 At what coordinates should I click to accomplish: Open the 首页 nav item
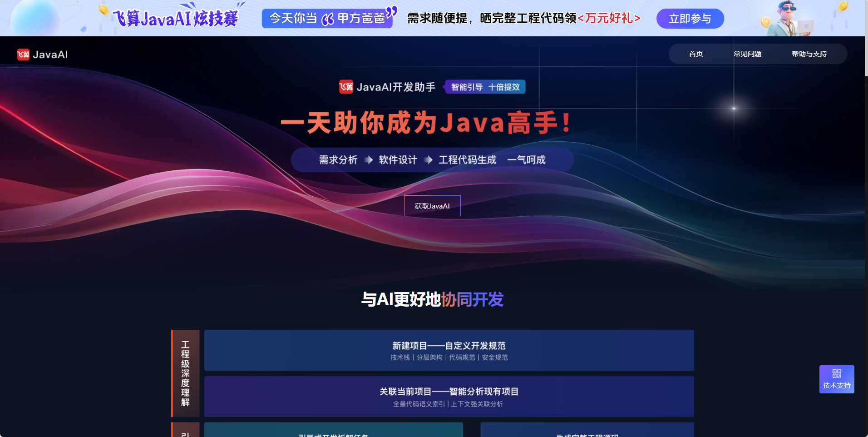[695, 54]
